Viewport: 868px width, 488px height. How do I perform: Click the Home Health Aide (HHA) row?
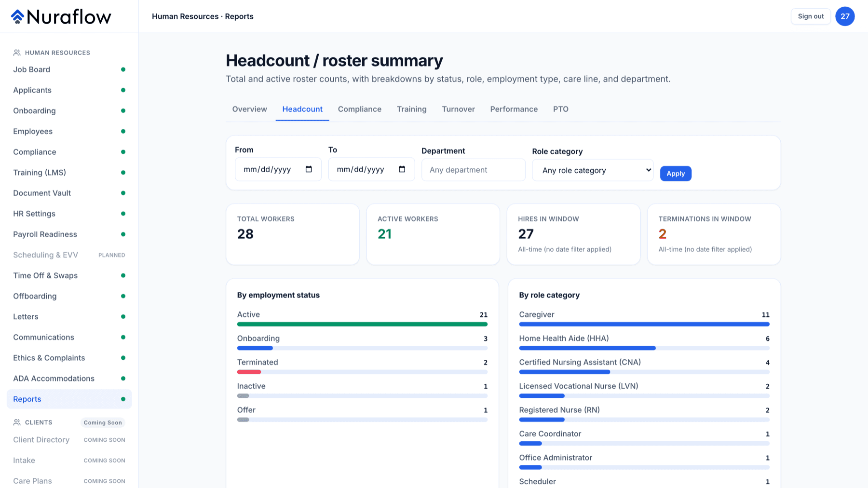coord(644,343)
